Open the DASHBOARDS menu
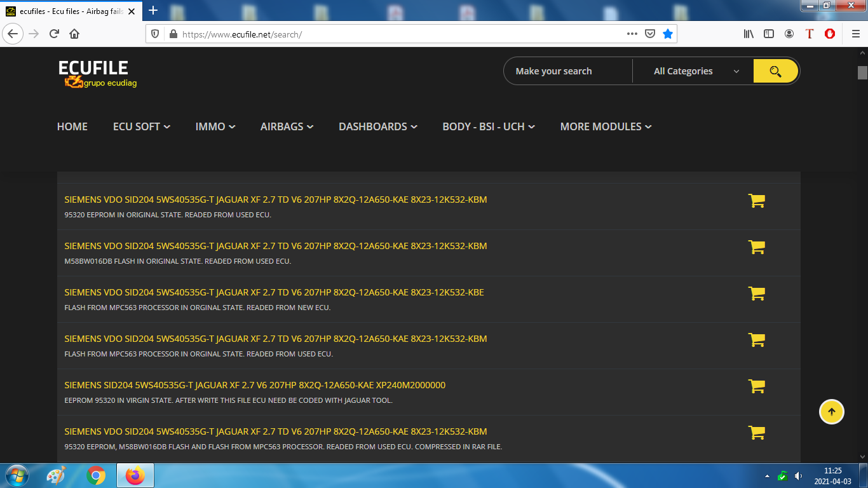 tap(377, 126)
